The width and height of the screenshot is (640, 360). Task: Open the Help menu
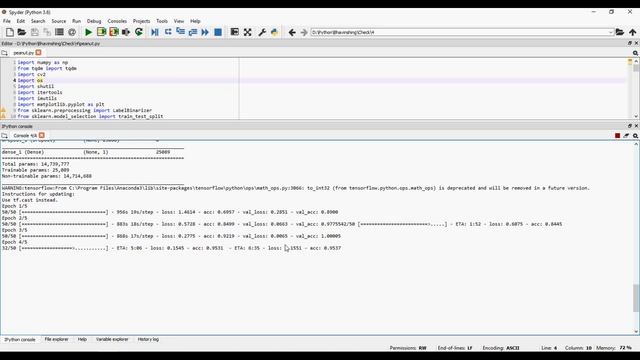[195, 21]
